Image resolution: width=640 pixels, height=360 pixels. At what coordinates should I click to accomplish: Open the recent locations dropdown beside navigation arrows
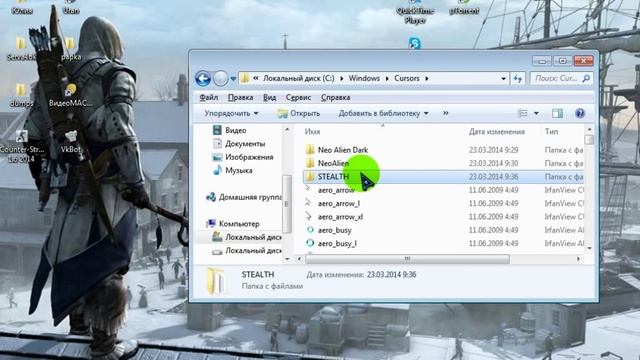click(233, 79)
